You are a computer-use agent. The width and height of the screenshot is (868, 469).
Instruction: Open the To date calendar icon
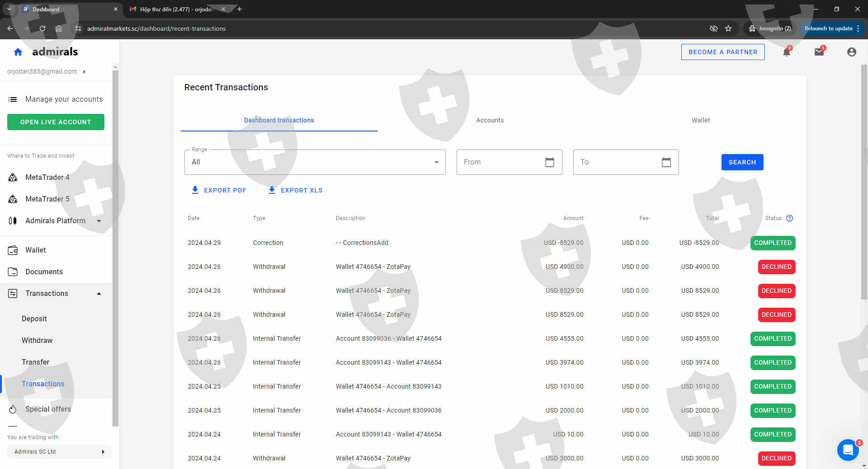pos(666,162)
